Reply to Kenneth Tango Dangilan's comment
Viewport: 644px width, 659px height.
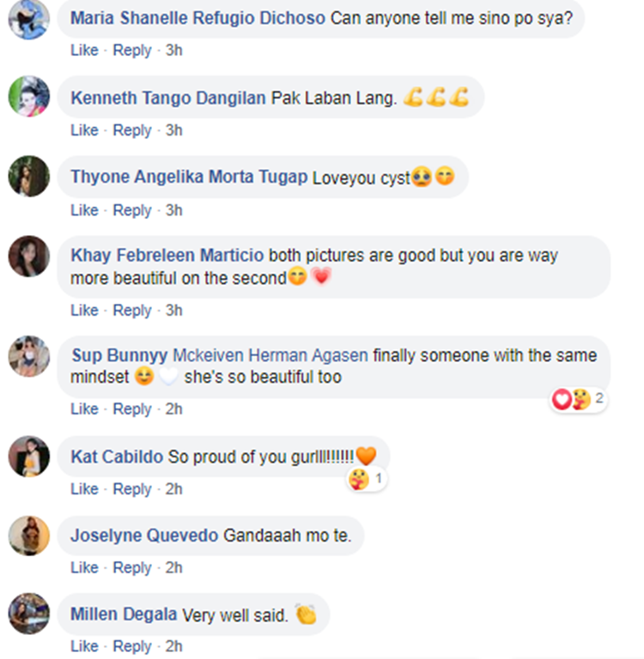pos(132,130)
